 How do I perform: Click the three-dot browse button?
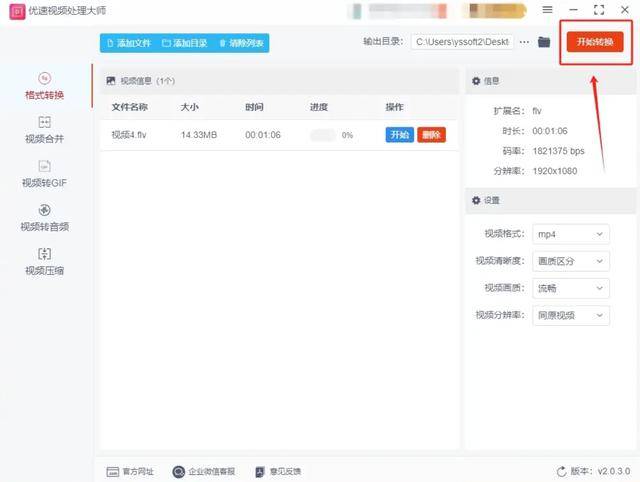coord(524,42)
